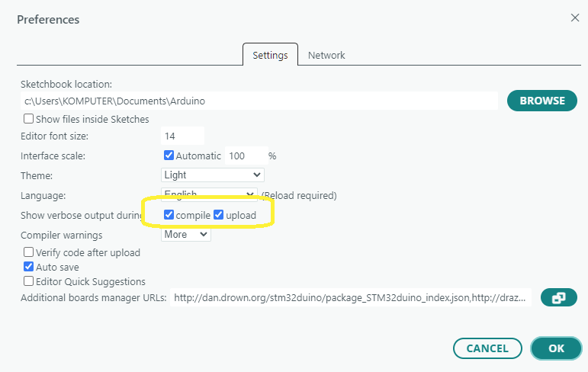588x372 pixels.
Task: Select the Settings tab
Action: point(271,55)
